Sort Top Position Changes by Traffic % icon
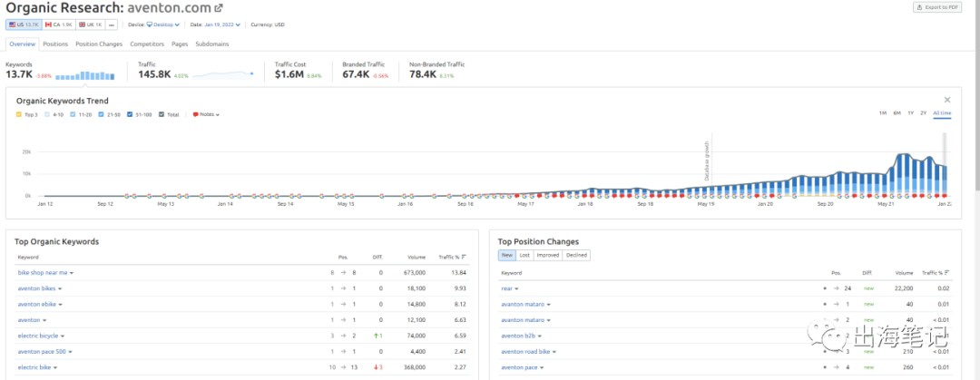This screenshot has height=380, width=980. (947, 272)
